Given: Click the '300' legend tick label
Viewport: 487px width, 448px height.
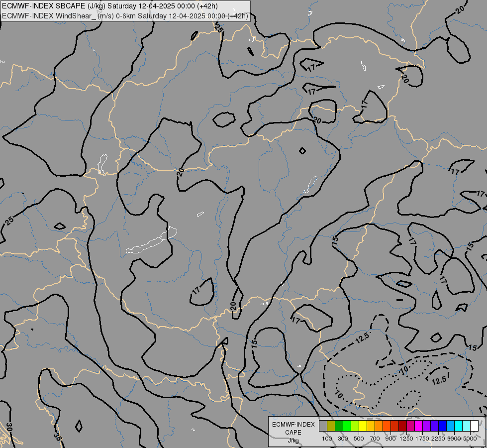Looking at the screenshot, I should coord(343,439).
